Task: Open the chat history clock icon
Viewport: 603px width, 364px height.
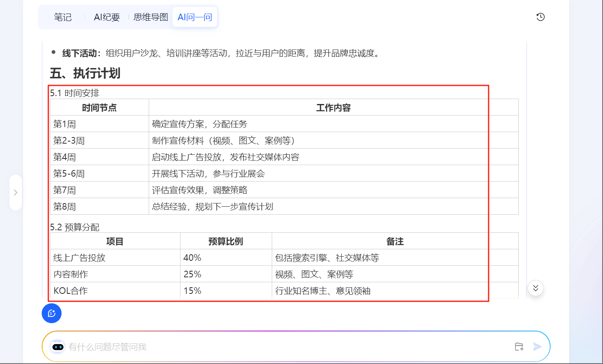Action: click(540, 17)
